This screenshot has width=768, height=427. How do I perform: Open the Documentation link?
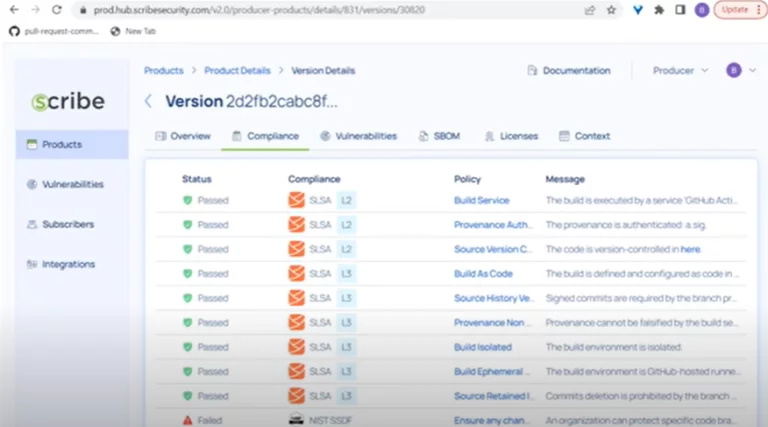569,71
